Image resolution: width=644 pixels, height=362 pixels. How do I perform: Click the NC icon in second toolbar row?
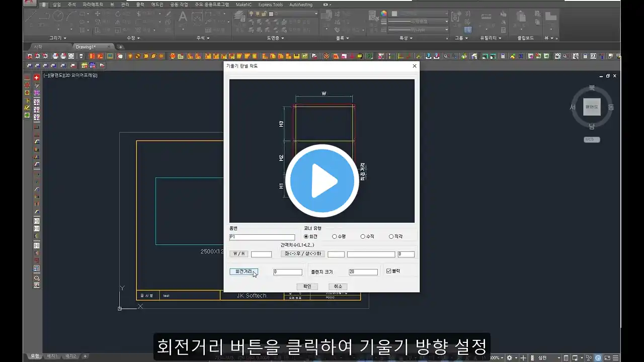[x=92, y=65]
